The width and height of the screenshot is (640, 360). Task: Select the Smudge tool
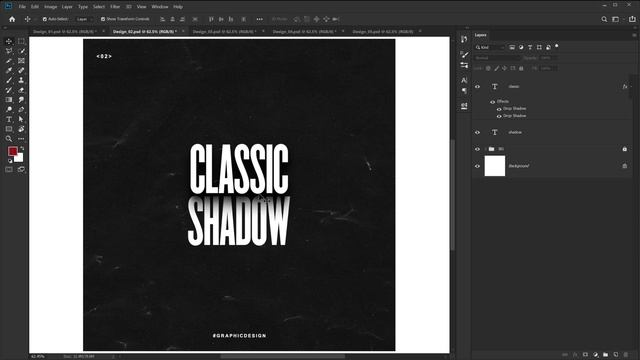[x=21, y=100]
